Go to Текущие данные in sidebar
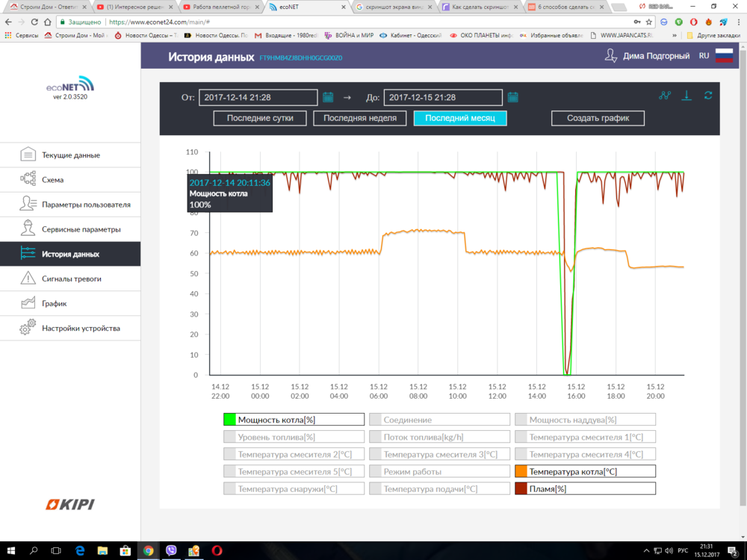The width and height of the screenshot is (747, 560). click(70, 155)
